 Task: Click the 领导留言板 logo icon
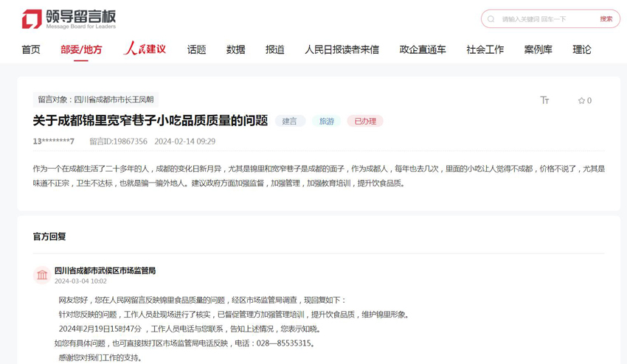(x=32, y=19)
